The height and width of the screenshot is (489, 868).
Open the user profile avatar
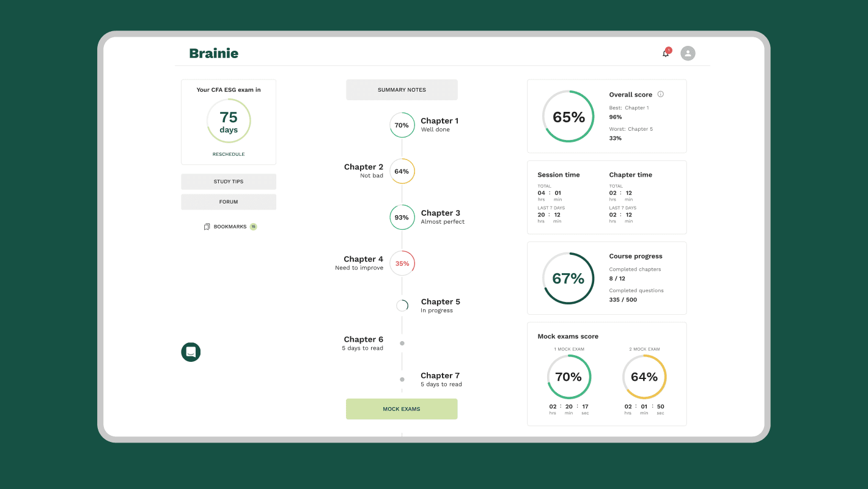click(x=688, y=53)
